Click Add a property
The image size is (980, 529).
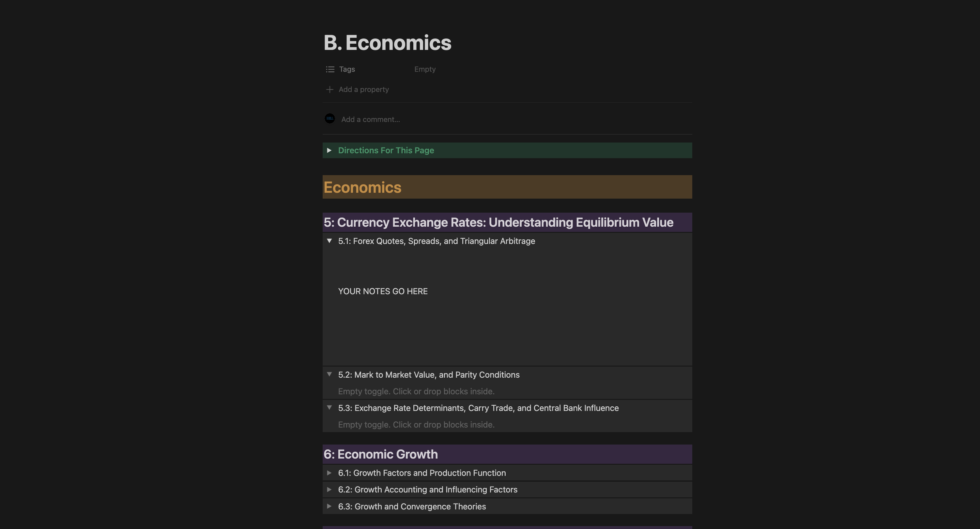coord(363,89)
